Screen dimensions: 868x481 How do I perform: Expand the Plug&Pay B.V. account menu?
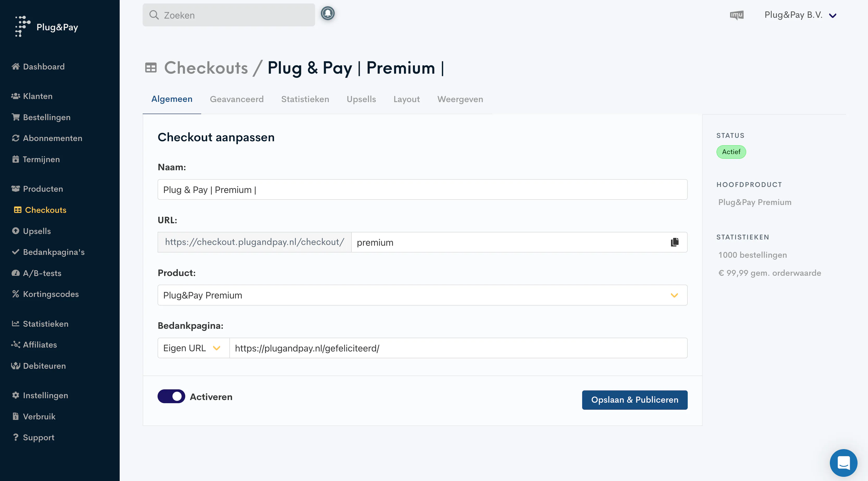click(x=800, y=15)
